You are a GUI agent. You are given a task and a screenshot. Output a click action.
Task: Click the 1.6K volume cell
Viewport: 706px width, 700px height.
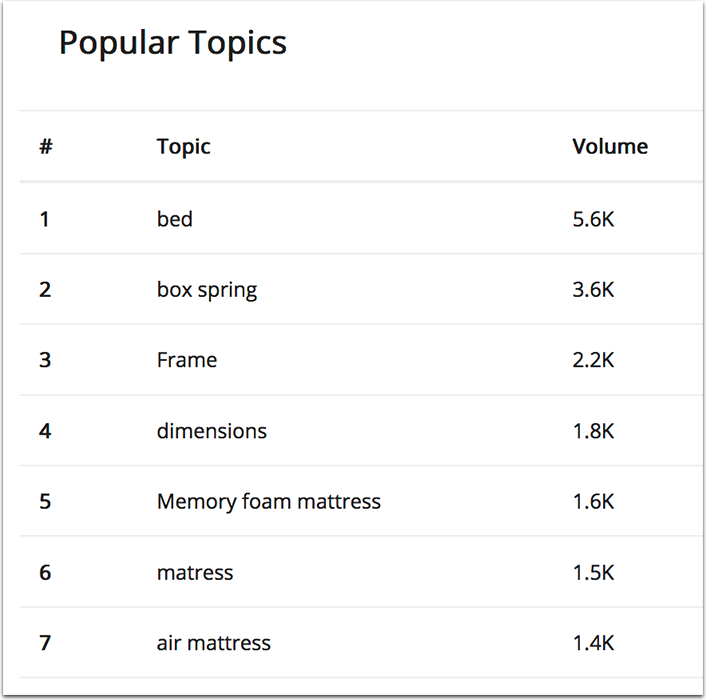tap(593, 501)
